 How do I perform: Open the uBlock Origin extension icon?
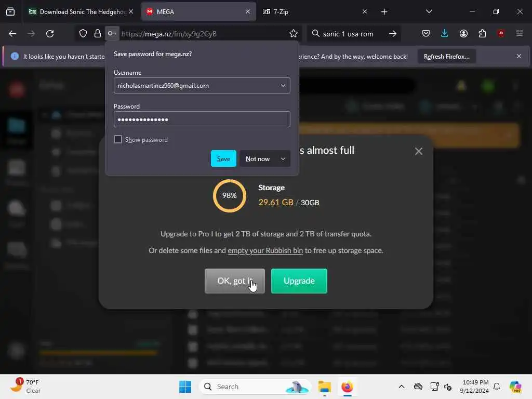pyautogui.click(x=501, y=33)
